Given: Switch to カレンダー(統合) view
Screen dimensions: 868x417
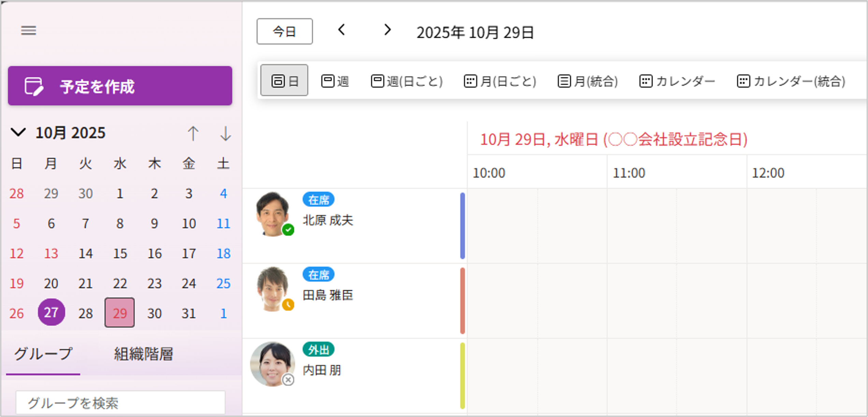Looking at the screenshot, I should click(791, 81).
